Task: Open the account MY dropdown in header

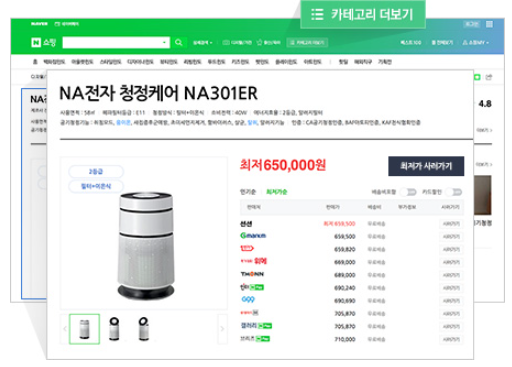Action: 475,43
